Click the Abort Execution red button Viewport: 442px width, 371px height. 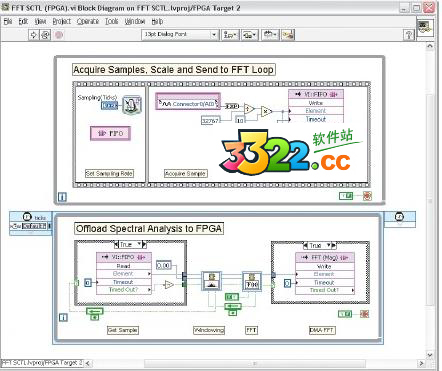[x=59, y=35]
